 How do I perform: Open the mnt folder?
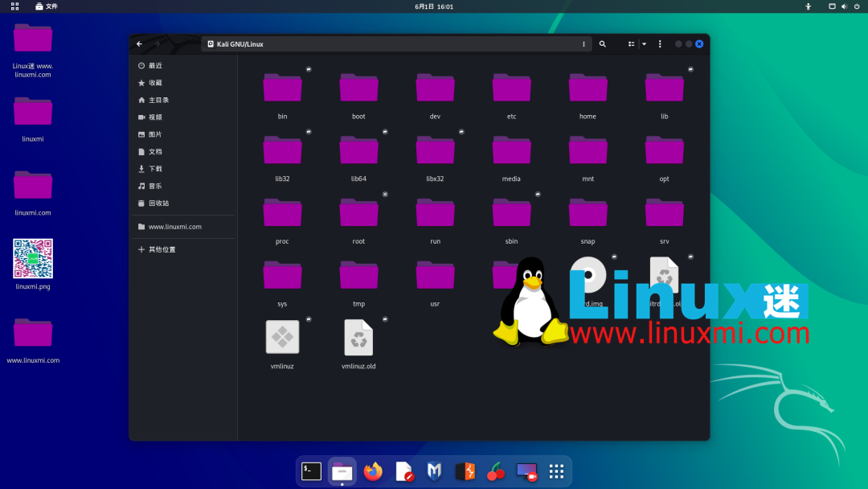[588, 150]
